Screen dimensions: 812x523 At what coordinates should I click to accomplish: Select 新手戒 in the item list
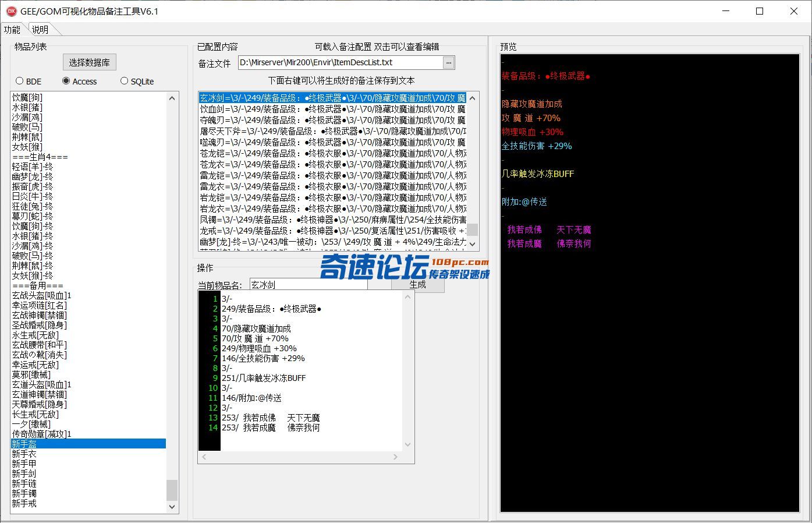(88, 503)
